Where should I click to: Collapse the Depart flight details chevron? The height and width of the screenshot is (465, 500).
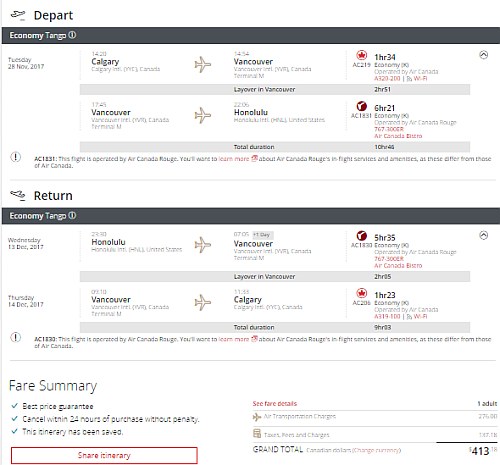coord(484,55)
